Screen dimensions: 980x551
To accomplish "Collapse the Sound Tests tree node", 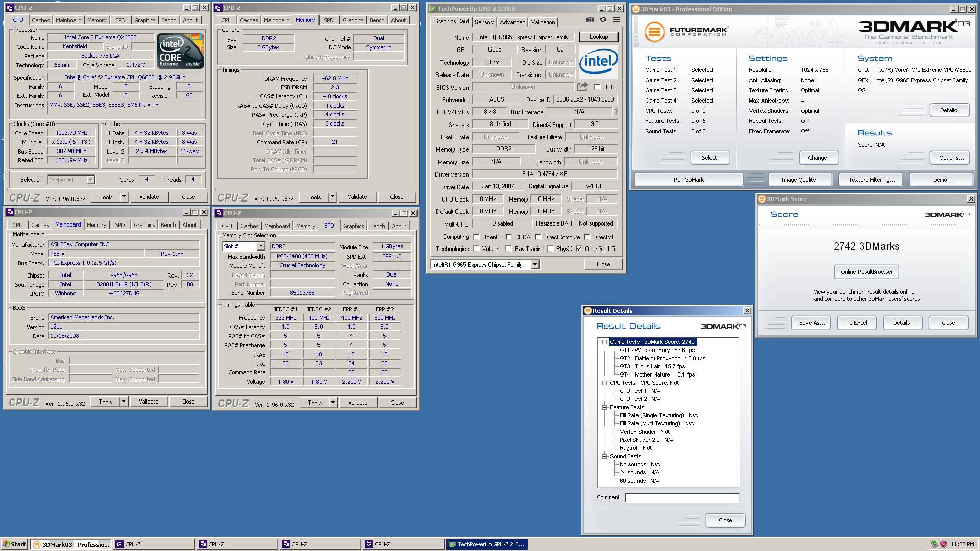I will (604, 456).
